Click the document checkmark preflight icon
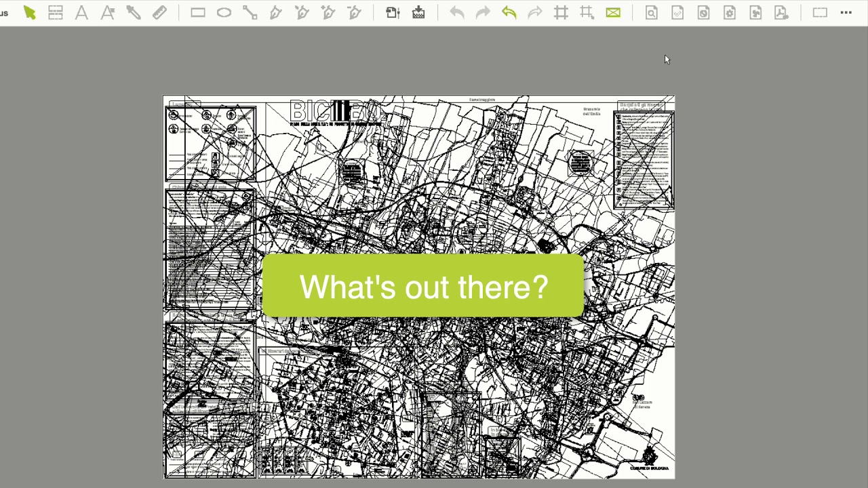This screenshot has width=868, height=488. pos(677,13)
